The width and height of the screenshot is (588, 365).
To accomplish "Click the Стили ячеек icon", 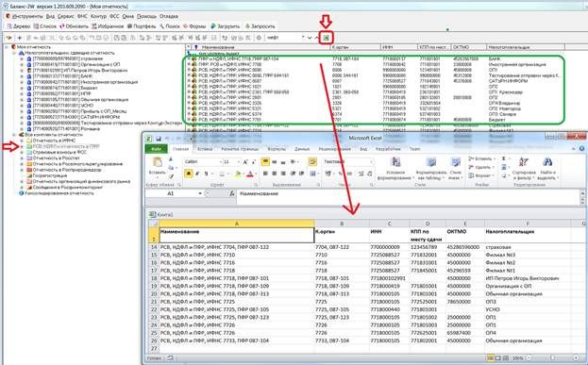I will [x=456, y=162].
